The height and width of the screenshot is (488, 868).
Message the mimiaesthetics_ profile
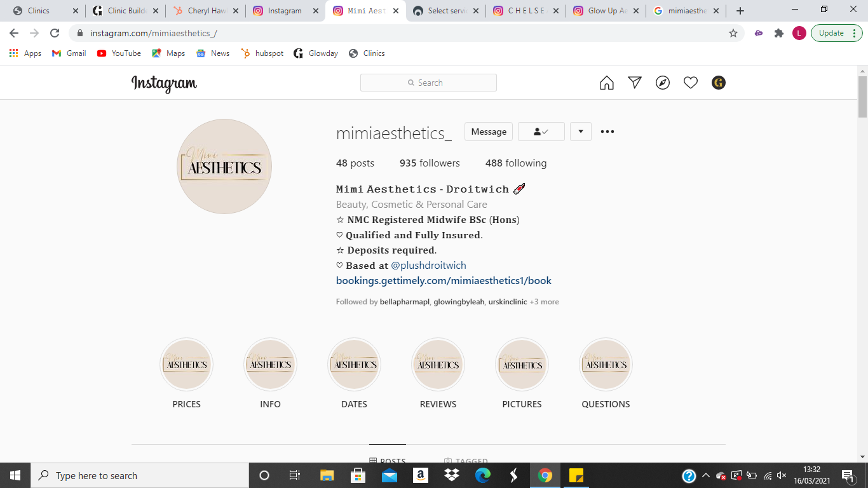coord(489,132)
